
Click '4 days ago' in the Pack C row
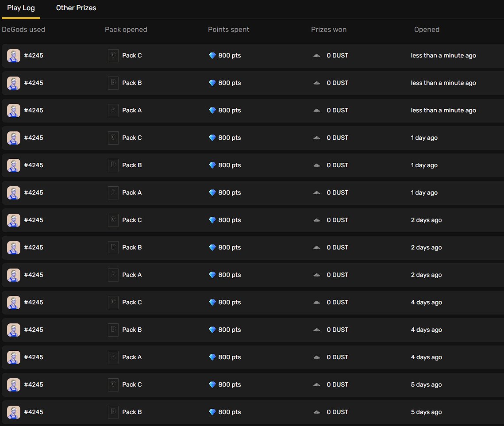[x=426, y=302]
